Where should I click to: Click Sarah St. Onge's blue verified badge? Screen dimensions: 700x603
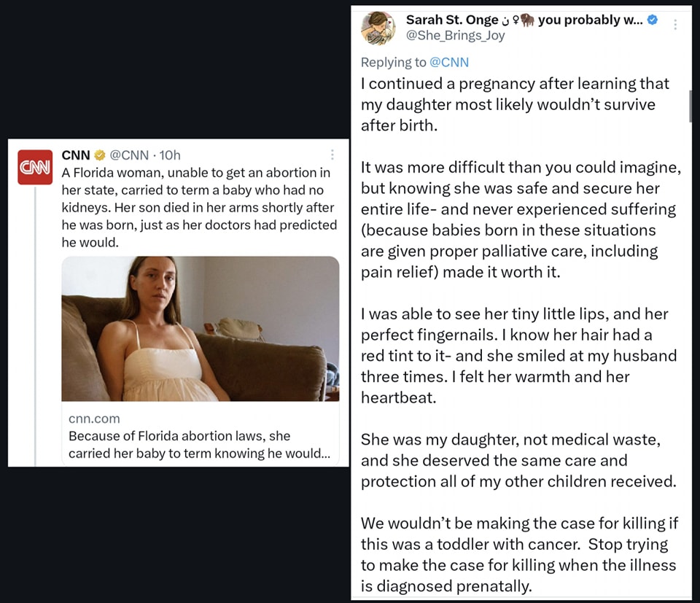click(x=653, y=20)
